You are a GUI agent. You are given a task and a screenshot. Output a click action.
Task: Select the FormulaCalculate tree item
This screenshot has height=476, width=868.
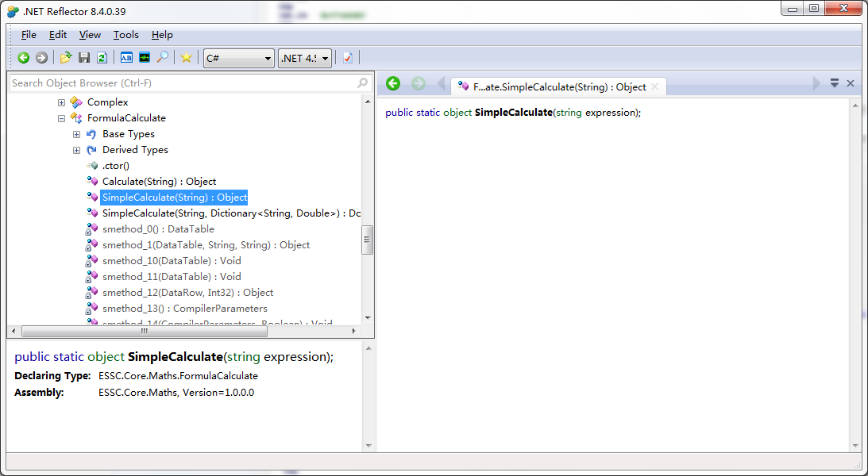(x=126, y=118)
